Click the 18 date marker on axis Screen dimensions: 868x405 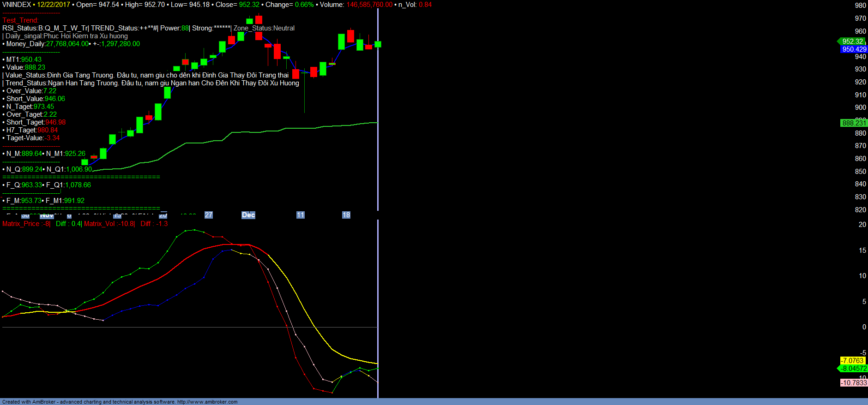[346, 215]
